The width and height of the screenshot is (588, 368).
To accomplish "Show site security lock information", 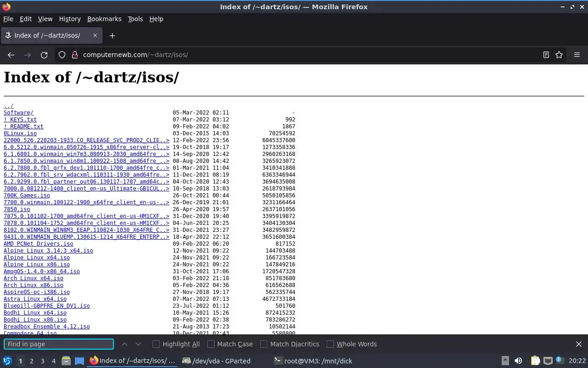I will pos(75,55).
